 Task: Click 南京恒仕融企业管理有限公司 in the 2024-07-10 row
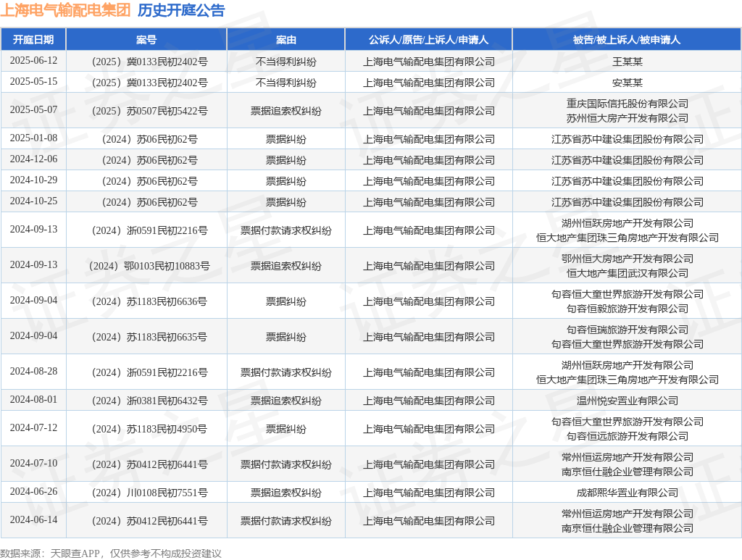click(x=627, y=472)
